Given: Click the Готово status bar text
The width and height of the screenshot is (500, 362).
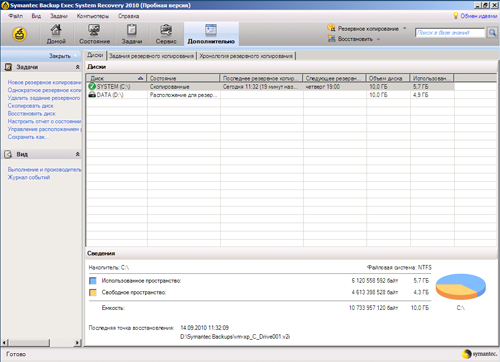Looking at the screenshot, I should pyautogui.click(x=16, y=354).
